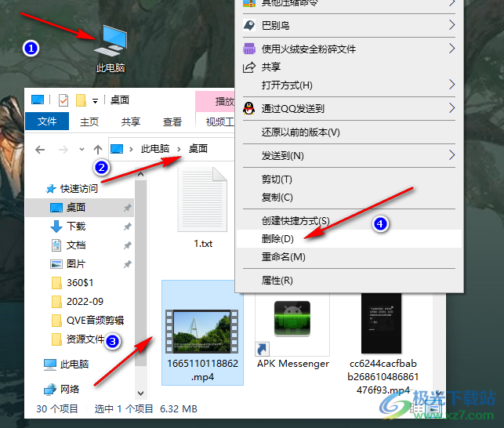Open 属性(R) from context menu
Screen dimensions: 504x428
pyautogui.click(x=349, y=281)
